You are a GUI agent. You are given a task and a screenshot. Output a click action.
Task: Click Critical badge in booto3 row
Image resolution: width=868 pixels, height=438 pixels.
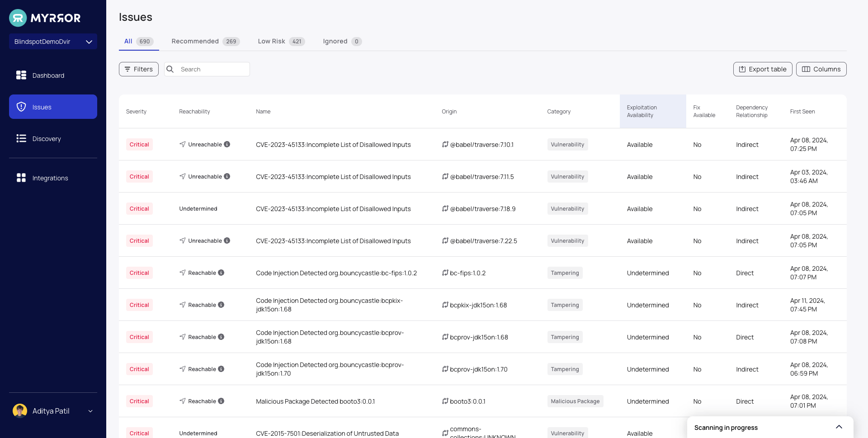point(139,401)
